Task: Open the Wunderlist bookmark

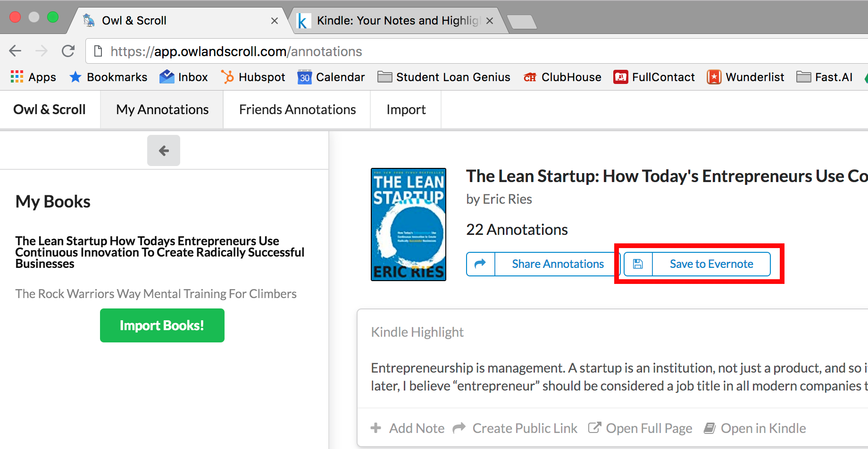Action: (745, 77)
